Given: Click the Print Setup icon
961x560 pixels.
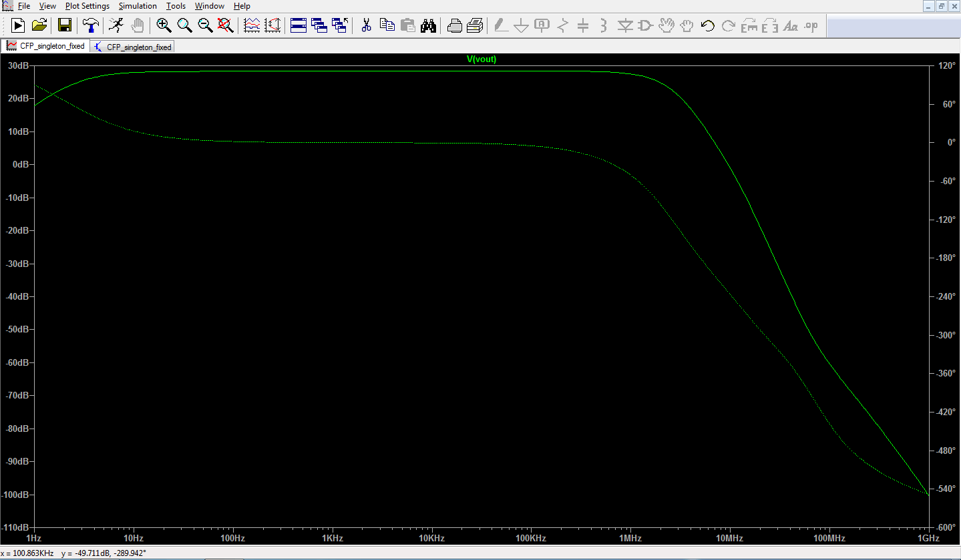Looking at the screenshot, I should click(475, 26).
